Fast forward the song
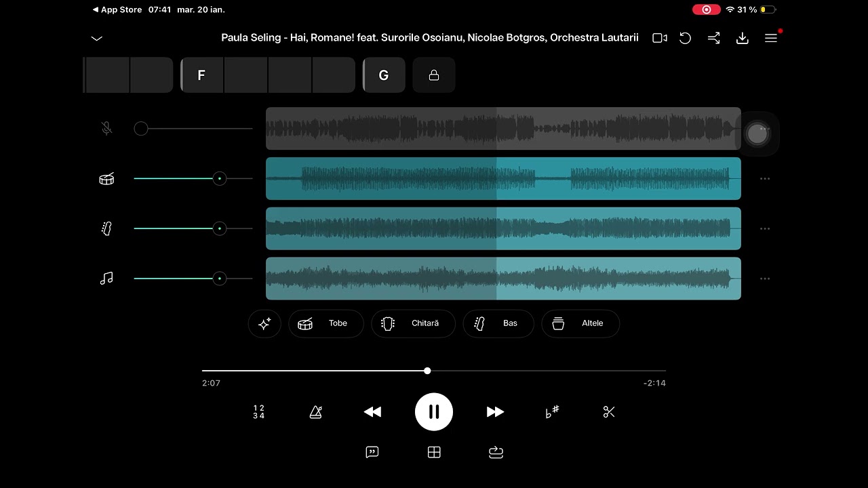868x488 pixels. (x=496, y=412)
